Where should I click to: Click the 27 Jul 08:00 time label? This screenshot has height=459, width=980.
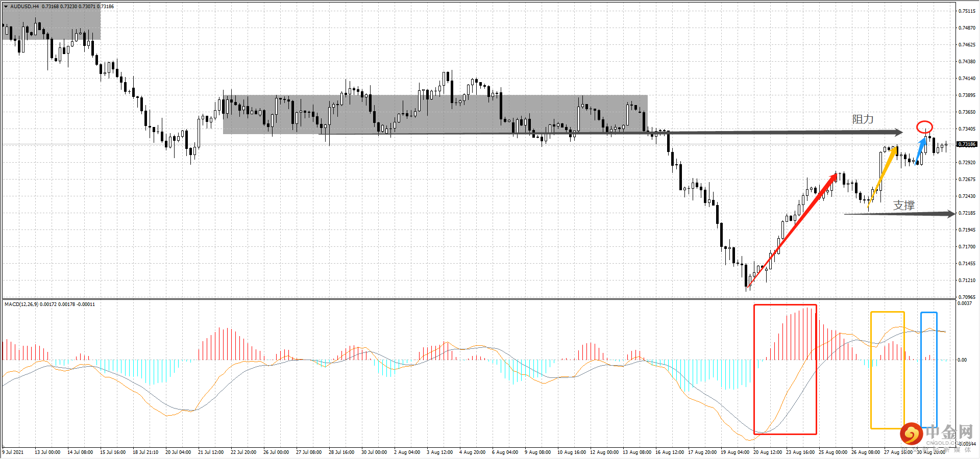coord(309,452)
